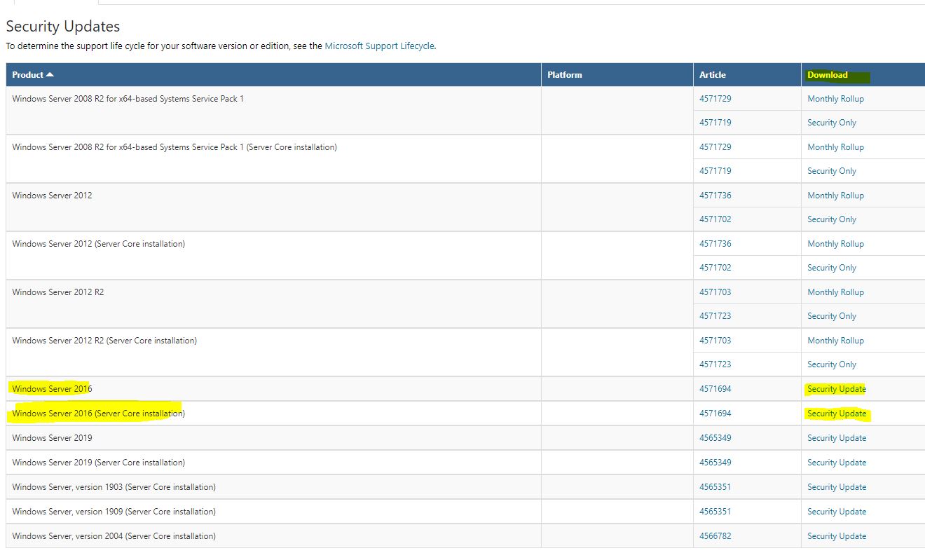Select 'Windows Server 2019 (Server Core installation)' text
This screenshot has height=560, width=925.
click(x=98, y=463)
